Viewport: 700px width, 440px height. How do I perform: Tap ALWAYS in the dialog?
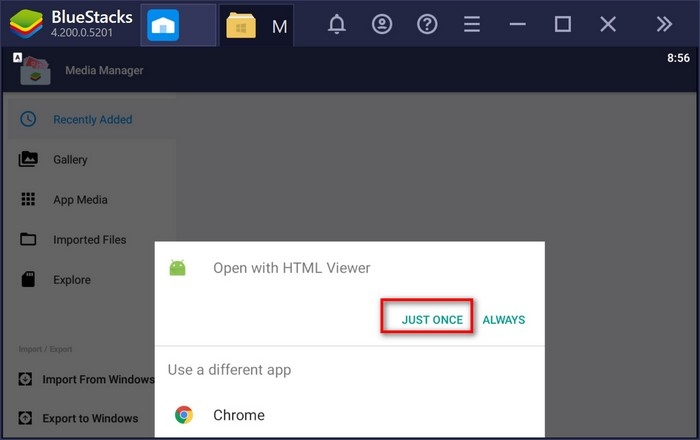point(504,320)
